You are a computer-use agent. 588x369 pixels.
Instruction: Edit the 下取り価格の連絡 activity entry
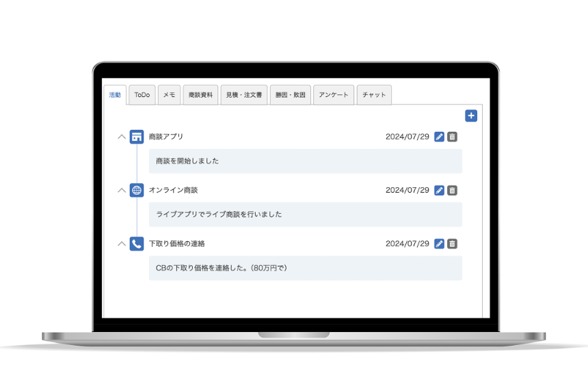(439, 244)
